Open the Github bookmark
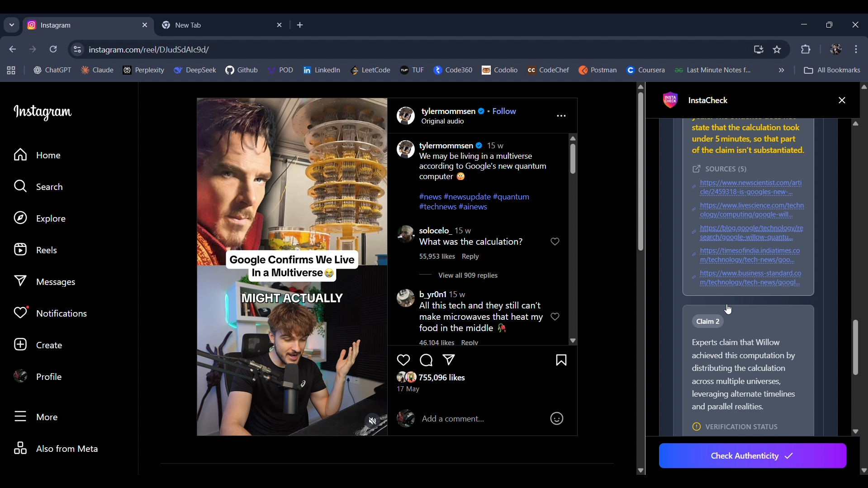This screenshot has width=868, height=488. click(x=242, y=70)
